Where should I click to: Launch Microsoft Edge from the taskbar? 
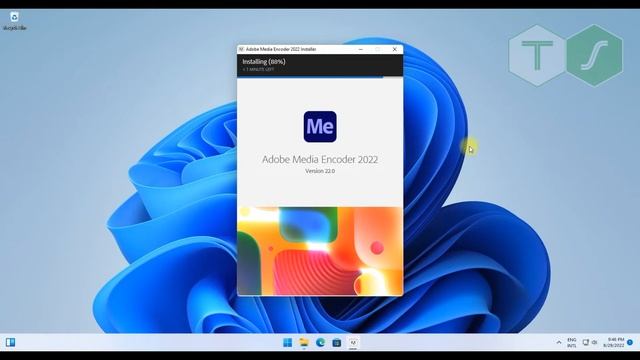(320, 342)
